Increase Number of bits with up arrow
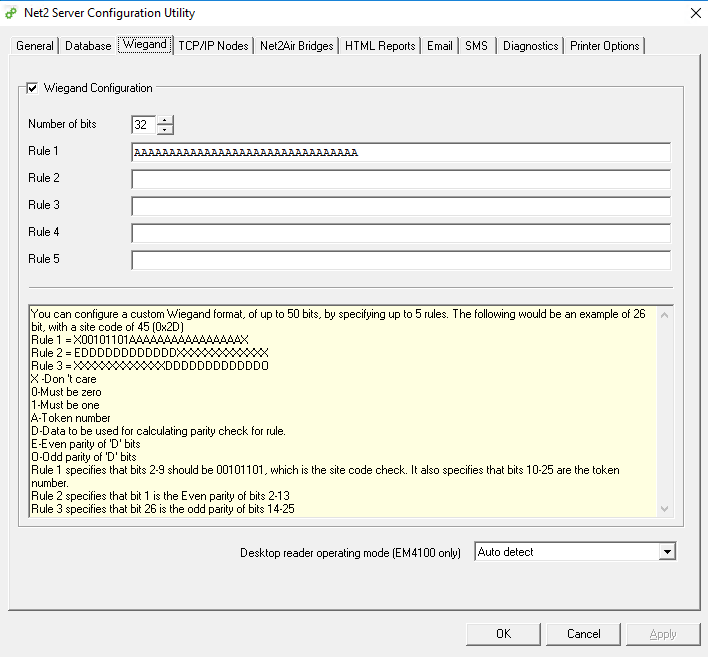The width and height of the screenshot is (708, 657). pyautogui.click(x=165, y=120)
